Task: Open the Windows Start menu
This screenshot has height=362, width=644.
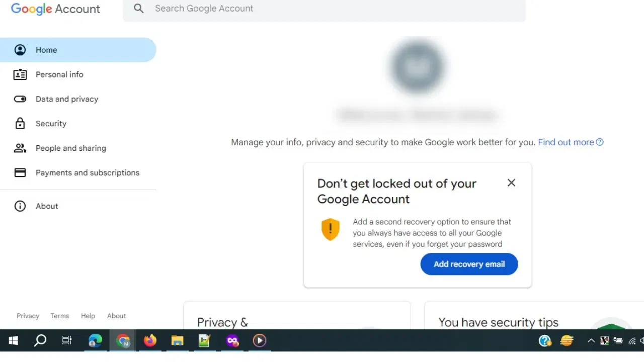Action: point(14,340)
